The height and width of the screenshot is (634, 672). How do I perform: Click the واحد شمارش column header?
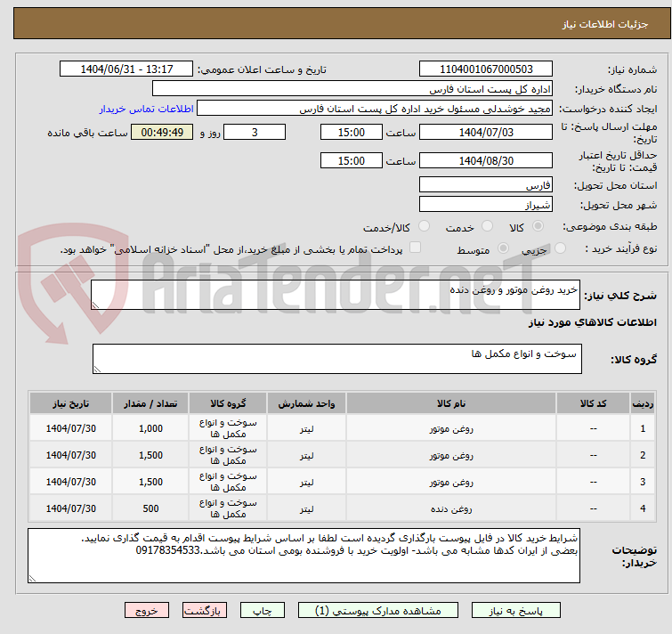[x=306, y=403]
